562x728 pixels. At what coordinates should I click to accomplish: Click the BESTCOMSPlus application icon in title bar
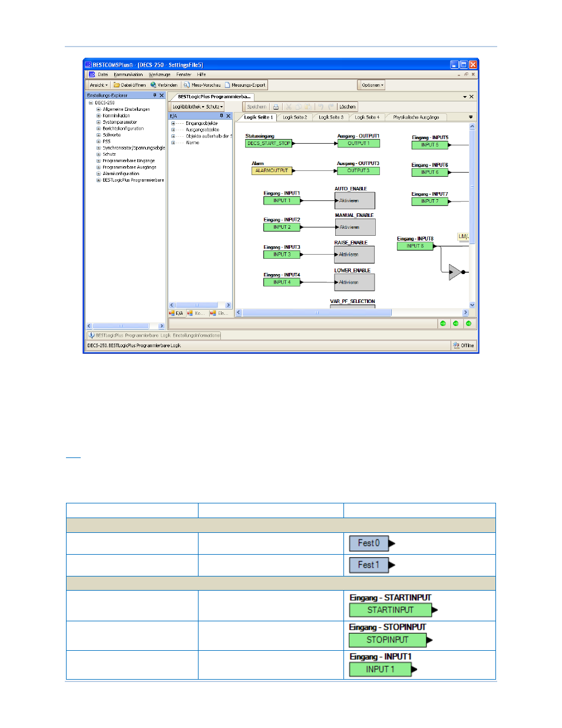(x=88, y=65)
